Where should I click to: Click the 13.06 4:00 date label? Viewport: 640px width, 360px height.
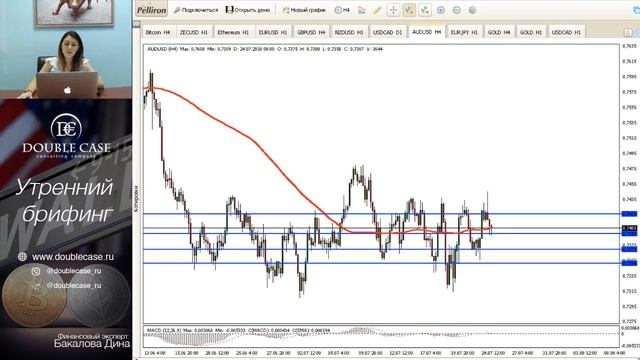tap(155, 353)
